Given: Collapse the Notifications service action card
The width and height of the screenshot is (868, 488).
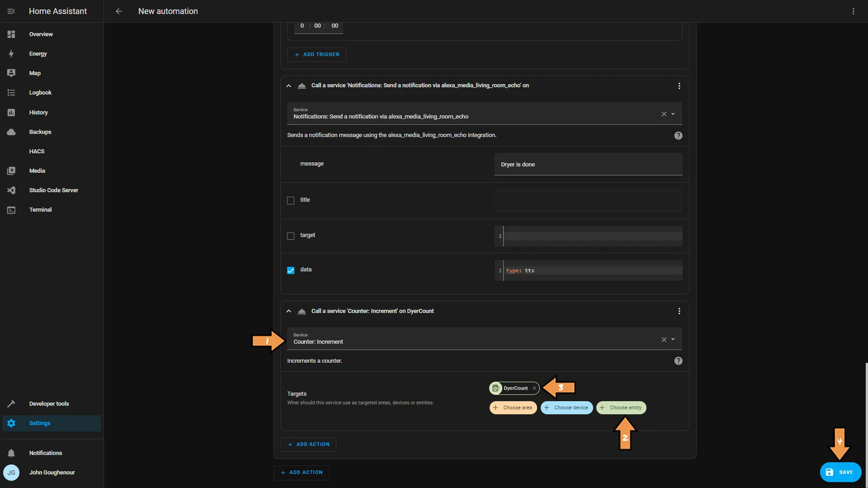Looking at the screenshot, I should point(289,85).
